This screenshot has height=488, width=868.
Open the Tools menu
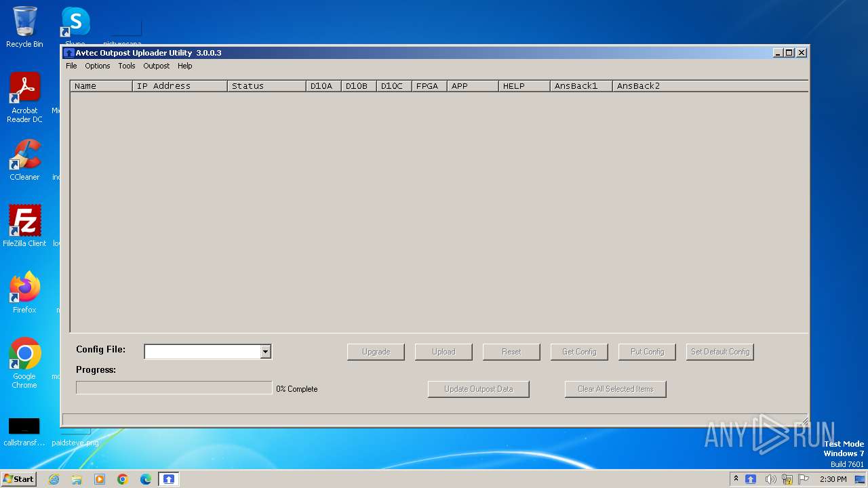click(x=126, y=66)
